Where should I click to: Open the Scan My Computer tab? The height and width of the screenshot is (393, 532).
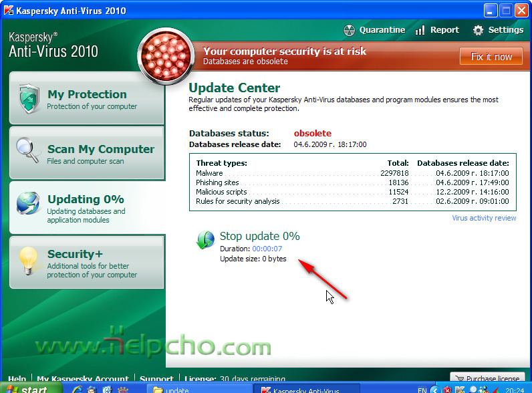[87, 153]
